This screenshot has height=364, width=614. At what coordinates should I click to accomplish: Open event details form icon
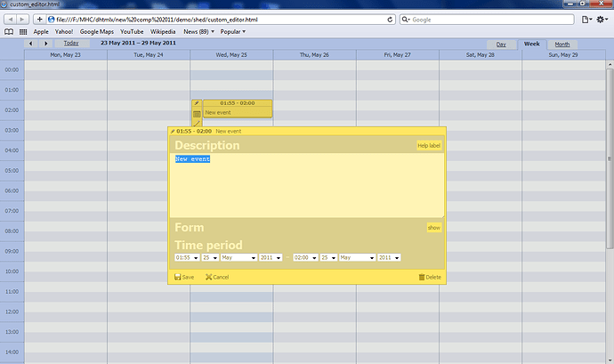[197, 114]
